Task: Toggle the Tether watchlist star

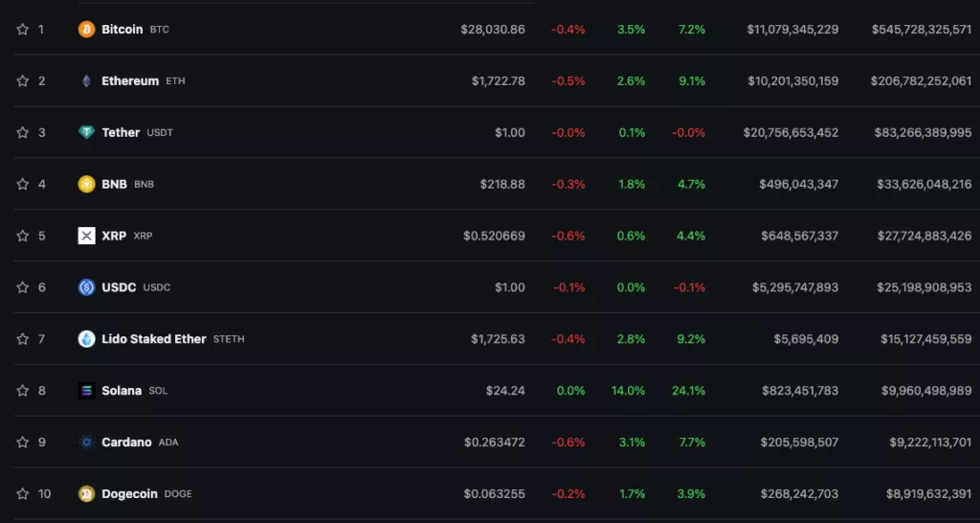Action: 23,132
